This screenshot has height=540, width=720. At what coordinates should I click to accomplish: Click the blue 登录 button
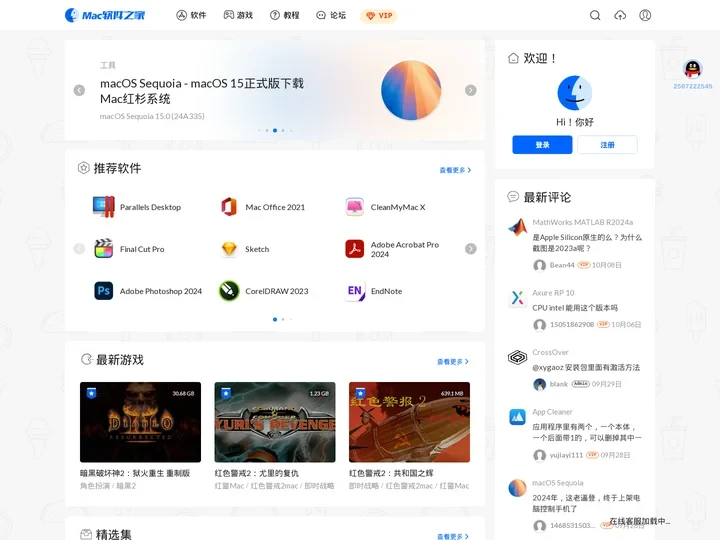click(542, 145)
